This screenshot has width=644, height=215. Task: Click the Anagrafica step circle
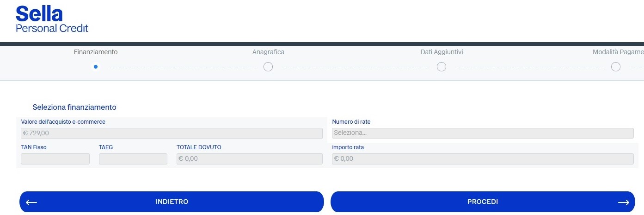tap(268, 67)
